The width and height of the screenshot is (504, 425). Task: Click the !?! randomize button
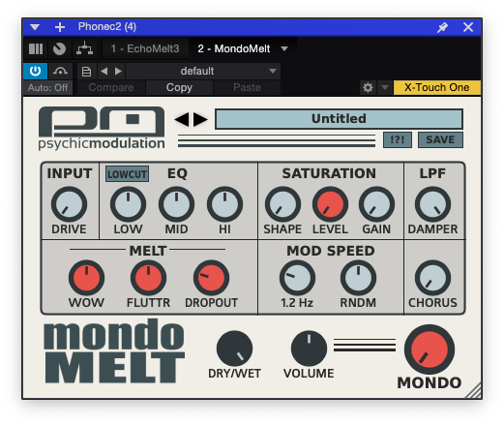click(x=398, y=139)
